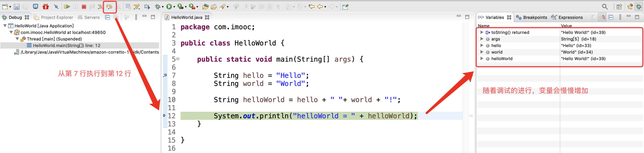Collapse all in Variables view toolbar

[611, 17]
